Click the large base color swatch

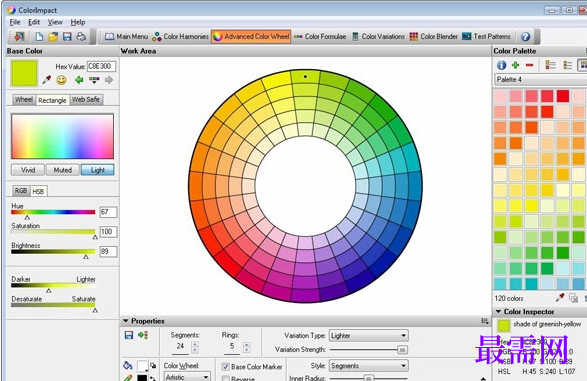(24, 73)
